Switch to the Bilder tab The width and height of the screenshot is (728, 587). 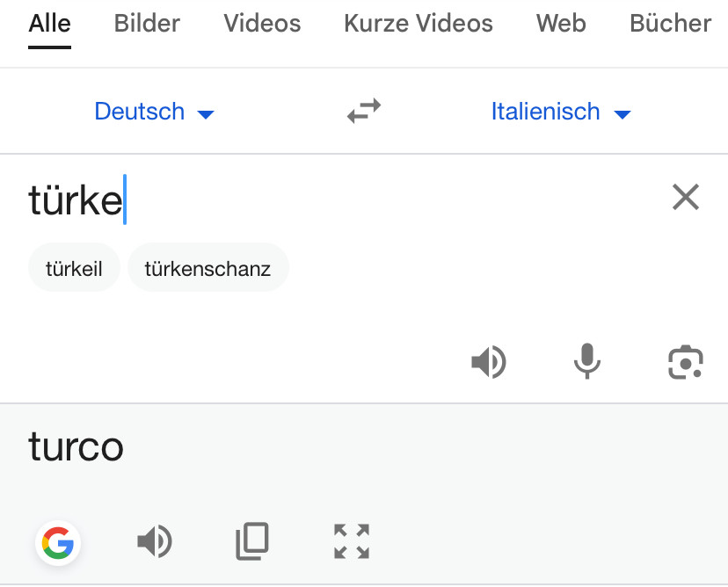pyautogui.click(x=147, y=24)
